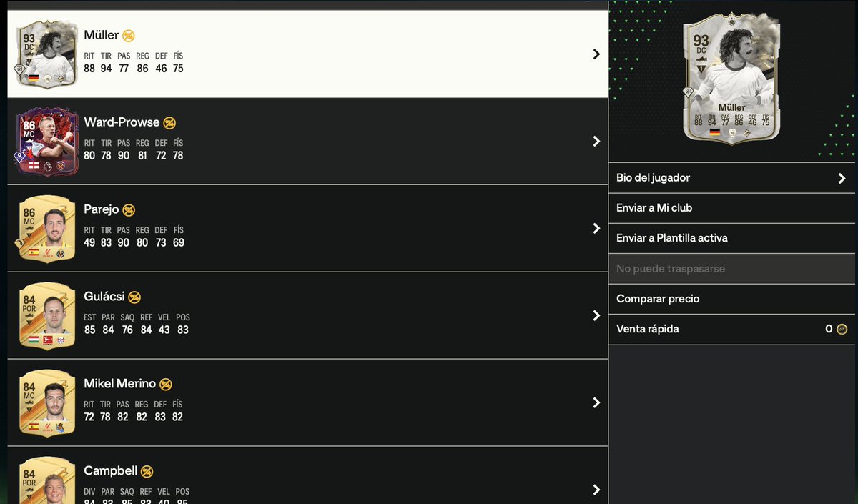Select Ward-Prowse's 86 MC card thumbnail
The image size is (858, 504).
click(46, 141)
